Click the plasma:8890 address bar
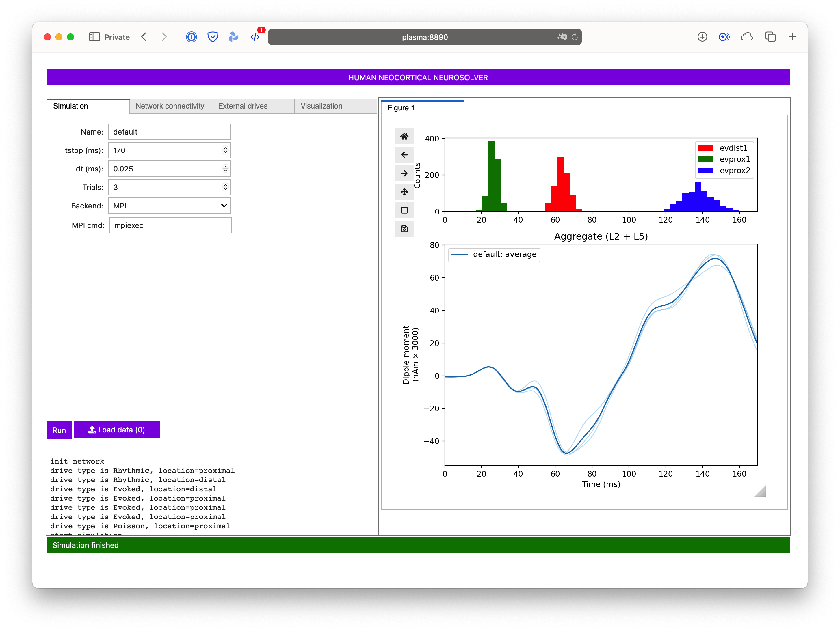Screen dimensions: 840x631 425,37
